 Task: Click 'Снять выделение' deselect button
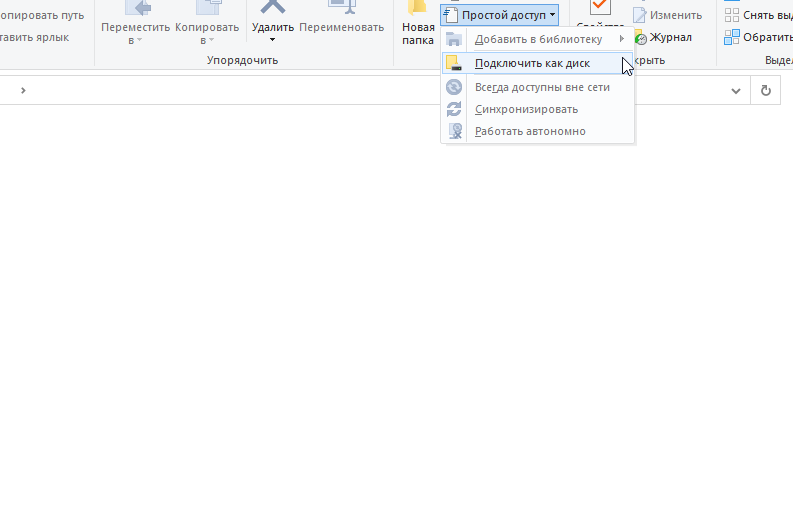coord(758,15)
